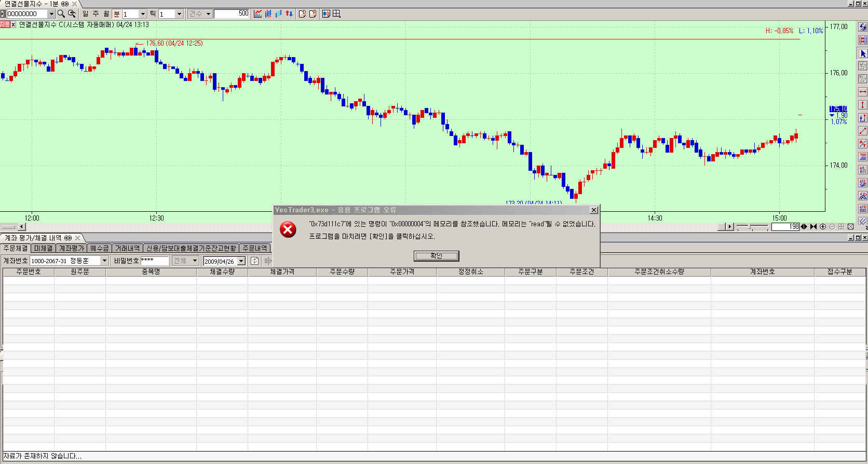Switch to the 거래내역 tab
The image size is (868, 464).
tap(127, 249)
